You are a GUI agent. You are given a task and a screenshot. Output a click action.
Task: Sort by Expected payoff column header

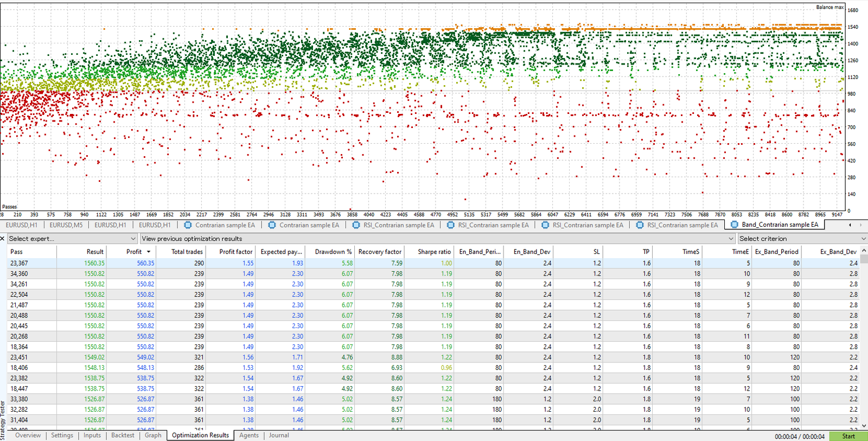(280, 252)
